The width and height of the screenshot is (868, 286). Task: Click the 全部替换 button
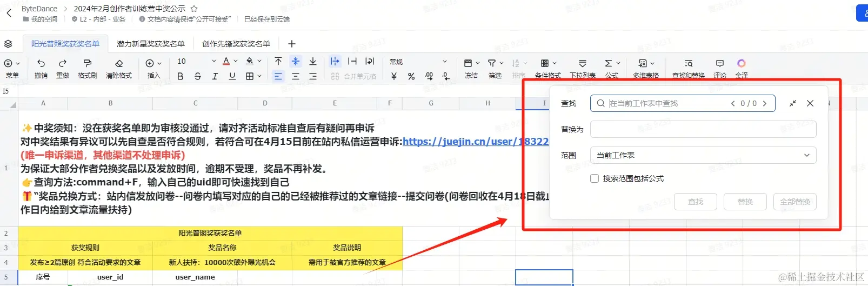point(795,202)
